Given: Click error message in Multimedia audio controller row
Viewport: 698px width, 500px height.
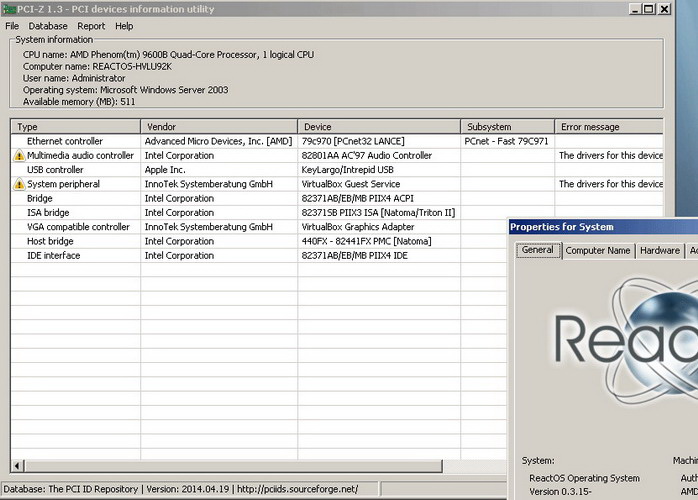Looking at the screenshot, I should 611,156.
